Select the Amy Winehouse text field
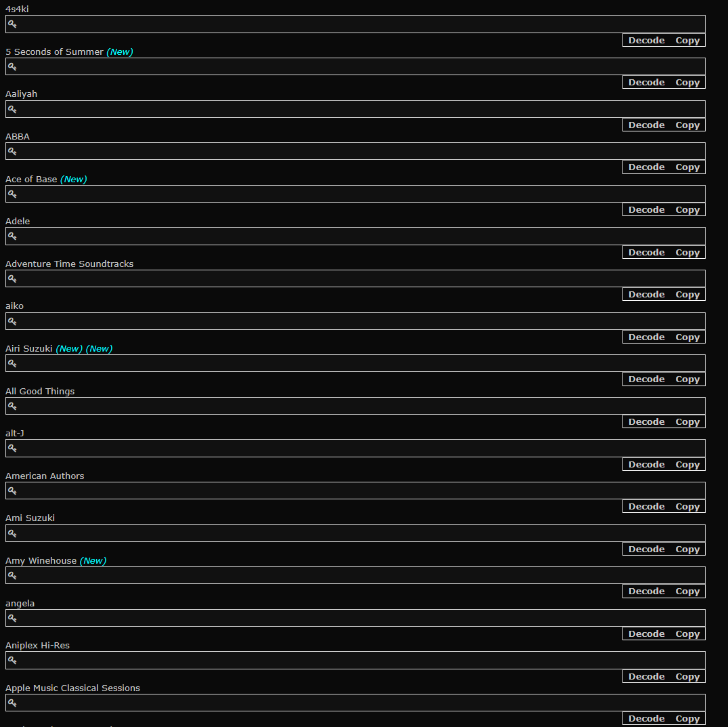Image resolution: width=728 pixels, height=727 pixels. (x=355, y=575)
